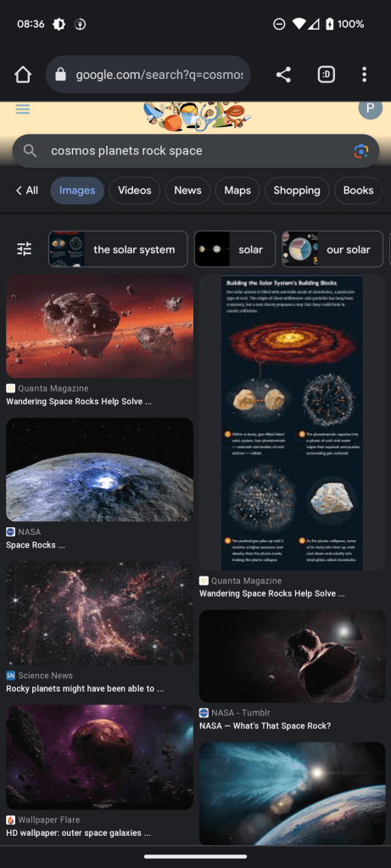Open the tab switcher icon
Image resolution: width=391 pixels, height=868 pixels.
click(327, 75)
